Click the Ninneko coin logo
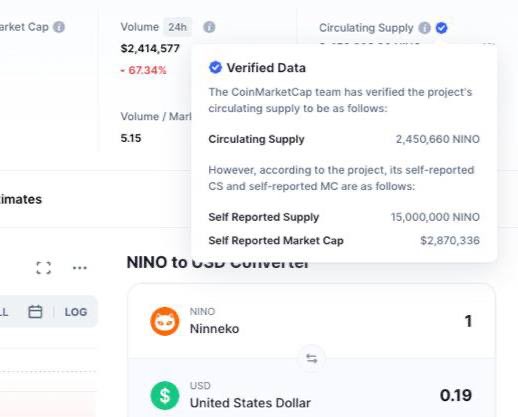Image resolution: width=518 pixels, height=417 pixels. click(164, 321)
